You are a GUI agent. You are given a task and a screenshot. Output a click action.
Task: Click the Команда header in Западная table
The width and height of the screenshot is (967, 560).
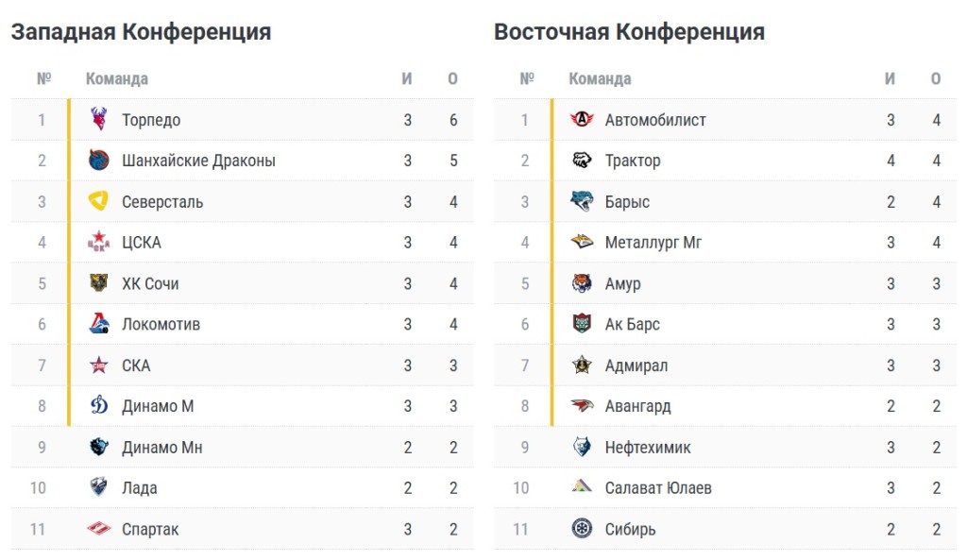tap(116, 79)
